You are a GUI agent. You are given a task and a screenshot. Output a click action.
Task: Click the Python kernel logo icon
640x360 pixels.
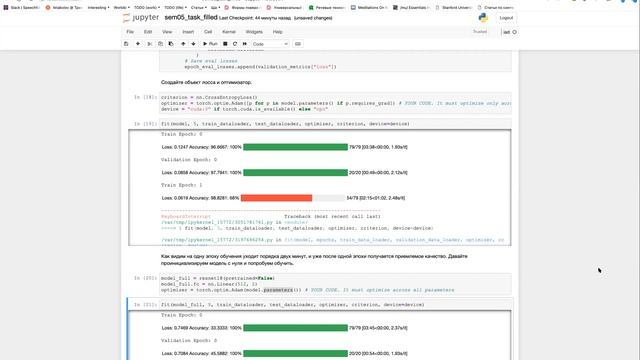[483, 18]
